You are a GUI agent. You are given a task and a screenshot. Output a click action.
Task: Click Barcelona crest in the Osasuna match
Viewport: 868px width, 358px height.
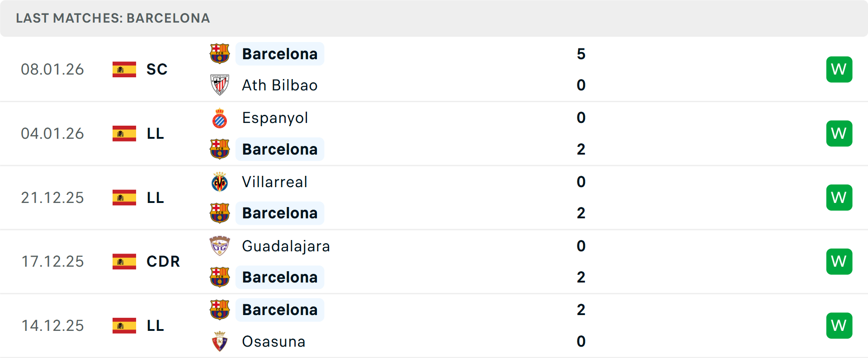point(220,310)
